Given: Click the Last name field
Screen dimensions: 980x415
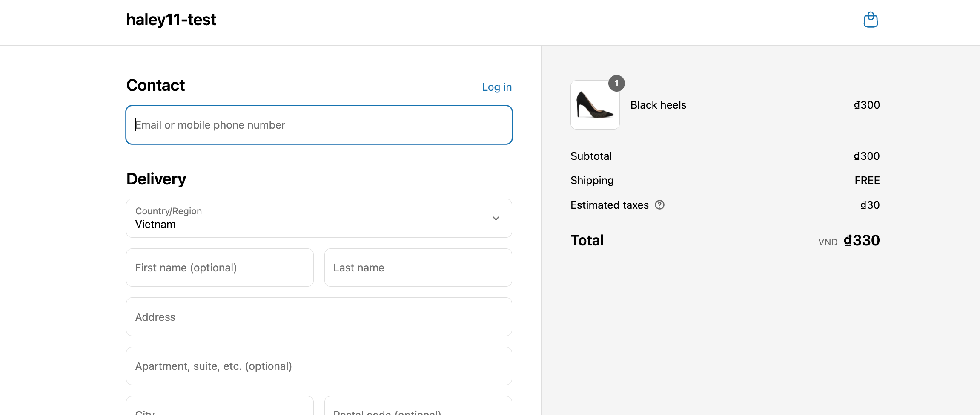Looking at the screenshot, I should click(418, 268).
